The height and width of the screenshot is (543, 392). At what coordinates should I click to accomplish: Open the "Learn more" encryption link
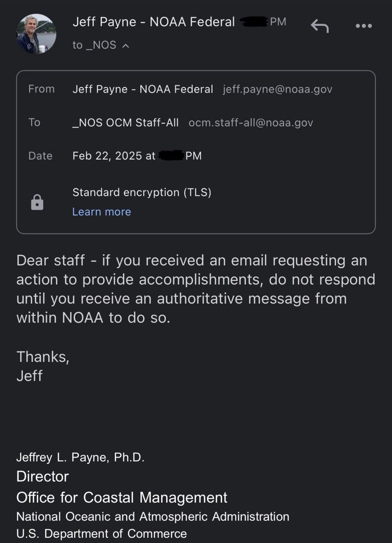[x=101, y=212]
